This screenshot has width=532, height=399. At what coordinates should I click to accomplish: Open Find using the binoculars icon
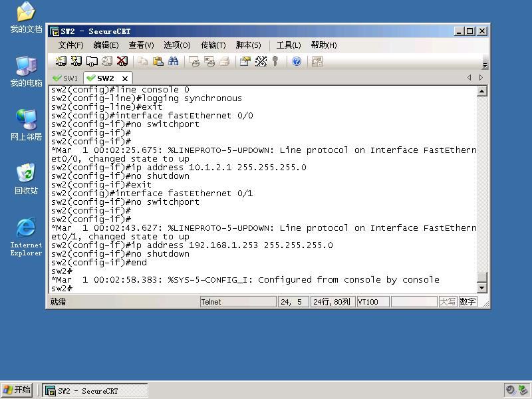tap(173, 61)
